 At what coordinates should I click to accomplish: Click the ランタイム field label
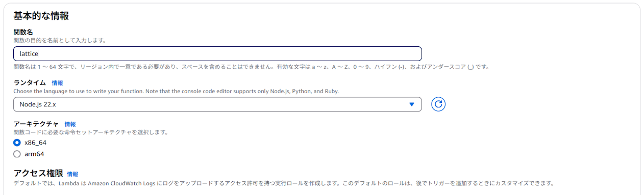(x=30, y=82)
